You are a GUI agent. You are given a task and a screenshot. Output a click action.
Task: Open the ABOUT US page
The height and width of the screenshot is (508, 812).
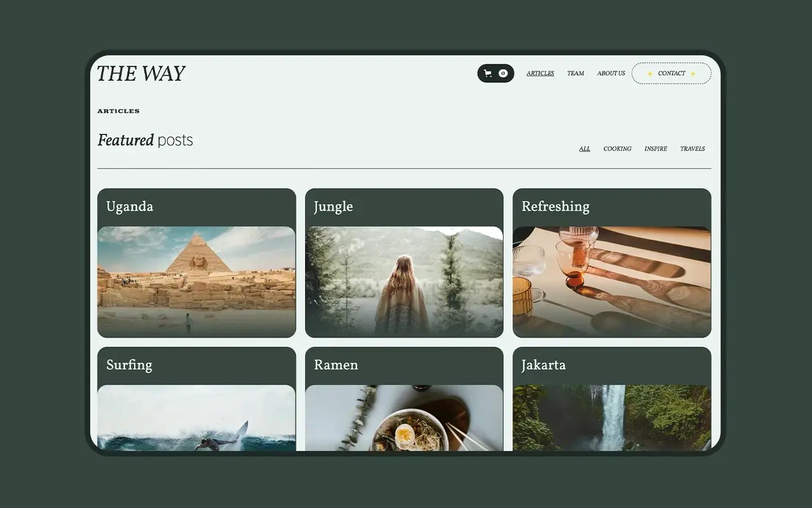[x=611, y=73]
